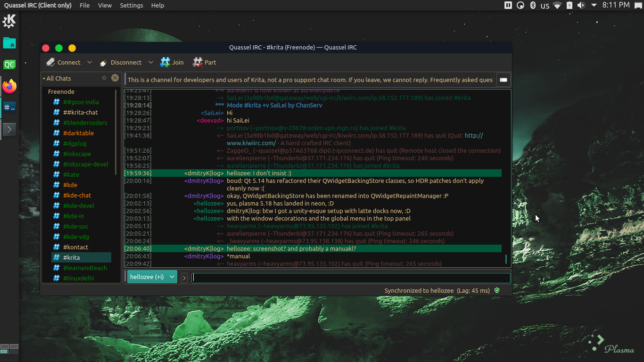
Task: Open the hellozee nick dropdown
Action: [x=152, y=277]
